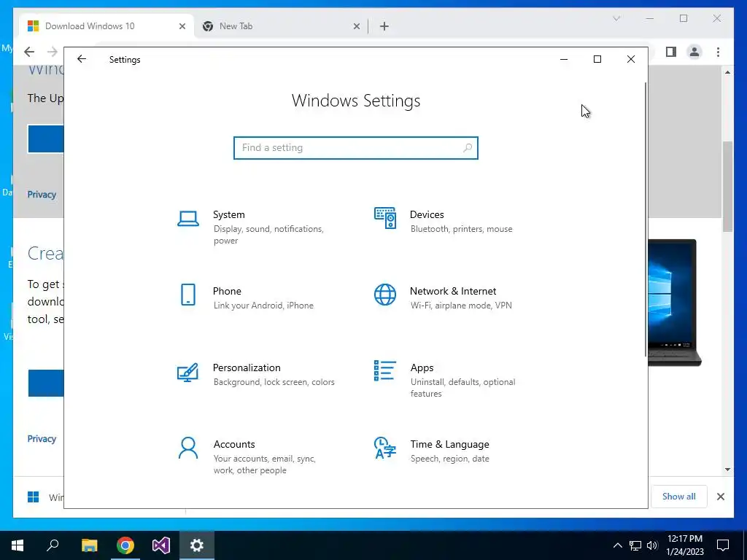Show hidden system tray icons
The height and width of the screenshot is (560, 747).
click(x=617, y=545)
